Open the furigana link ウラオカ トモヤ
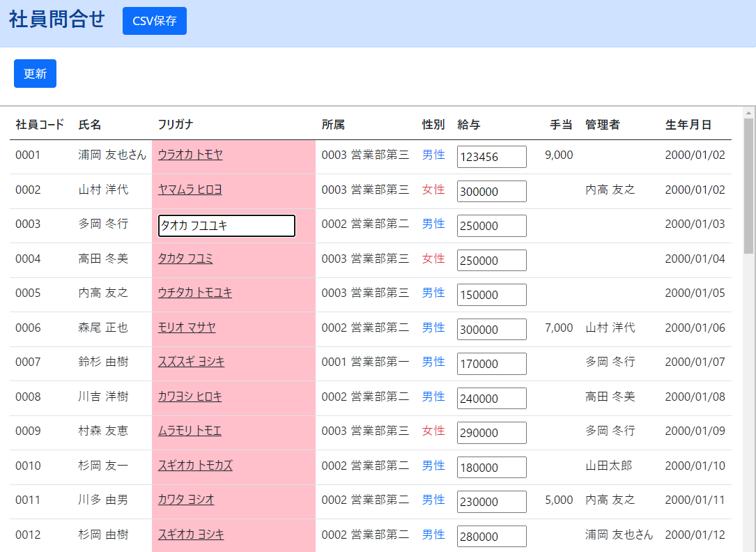Viewport: 756px width, 552px height. [188, 155]
